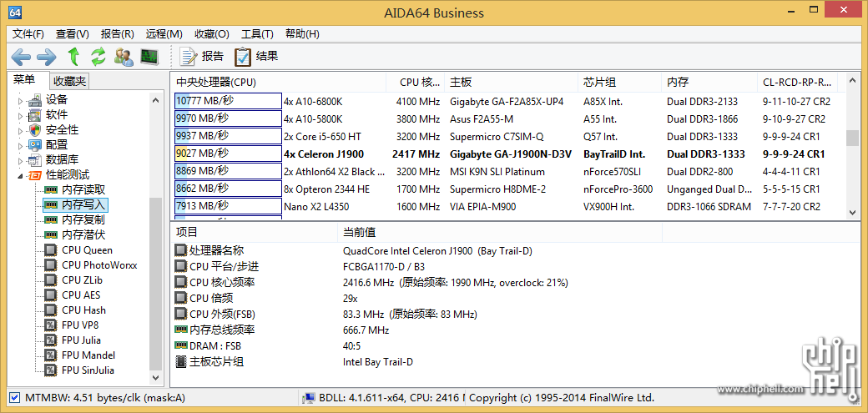Open the CPU Queen benchmark

pyautogui.click(x=87, y=250)
